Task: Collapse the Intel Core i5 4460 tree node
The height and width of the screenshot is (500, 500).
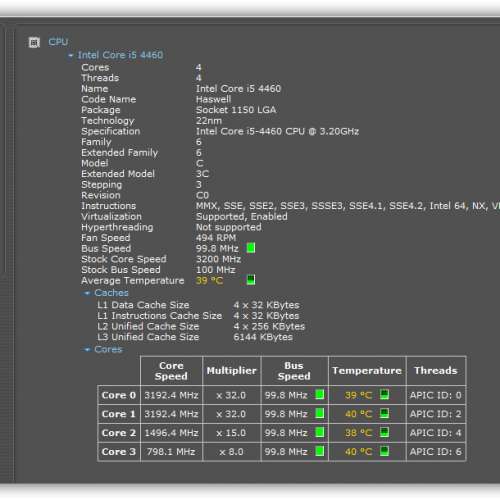Action: pyautogui.click(x=71, y=55)
